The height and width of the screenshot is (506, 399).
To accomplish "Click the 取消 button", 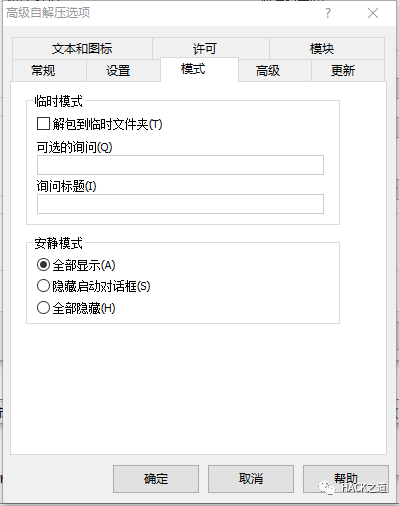I will (251, 479).
